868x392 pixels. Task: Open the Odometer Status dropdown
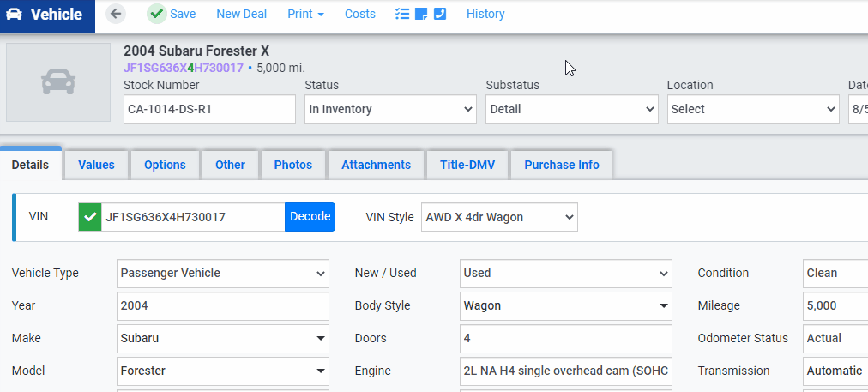click(835, 338)
